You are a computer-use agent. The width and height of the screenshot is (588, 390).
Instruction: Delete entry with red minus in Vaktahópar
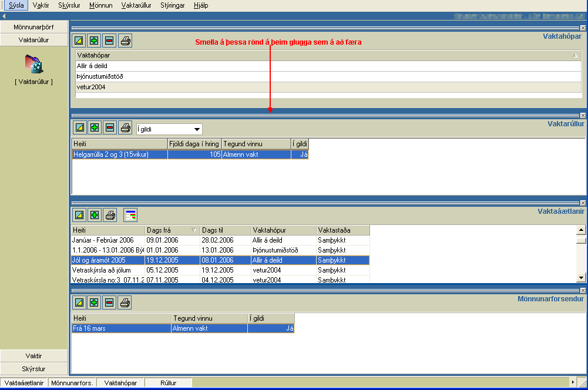tap(109, 41)
